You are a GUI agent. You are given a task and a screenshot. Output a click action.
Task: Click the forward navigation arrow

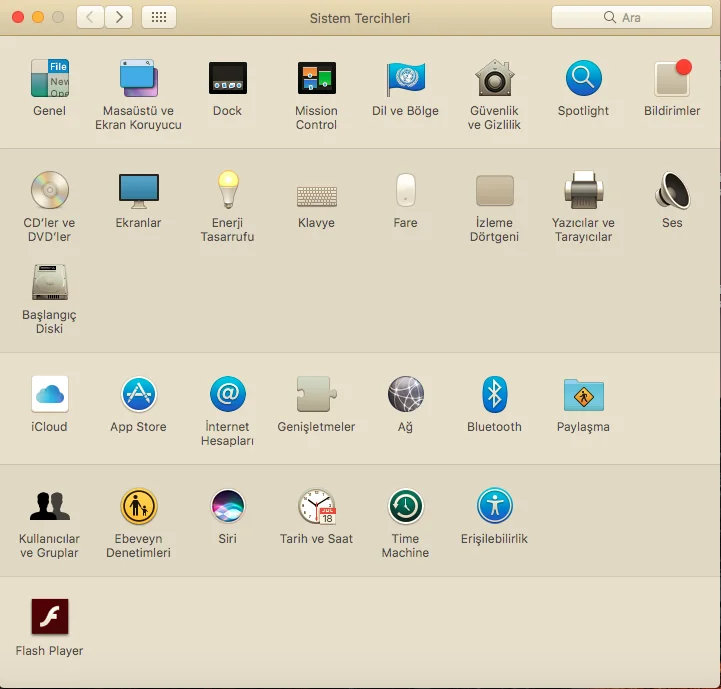[x=118, y=17]
